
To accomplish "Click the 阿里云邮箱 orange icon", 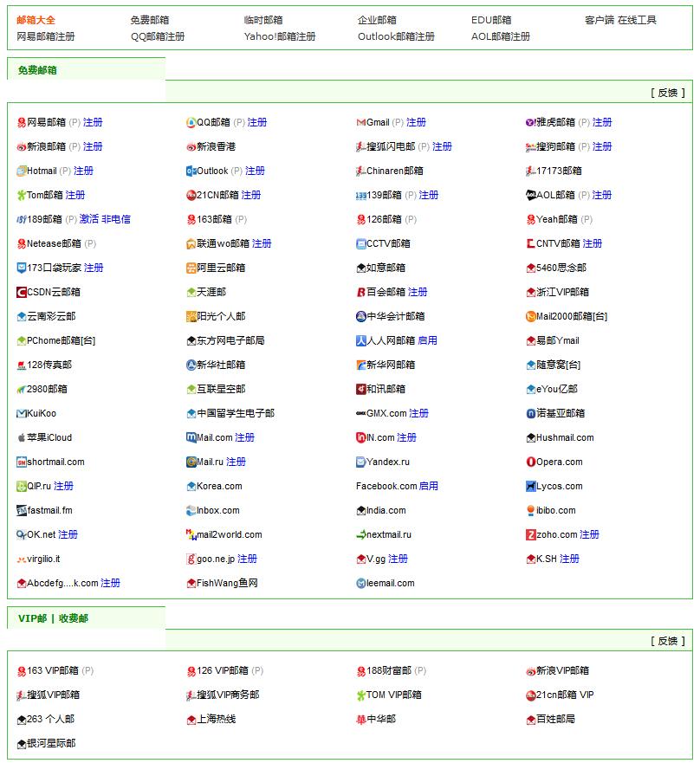I will (x=191, y=268).
